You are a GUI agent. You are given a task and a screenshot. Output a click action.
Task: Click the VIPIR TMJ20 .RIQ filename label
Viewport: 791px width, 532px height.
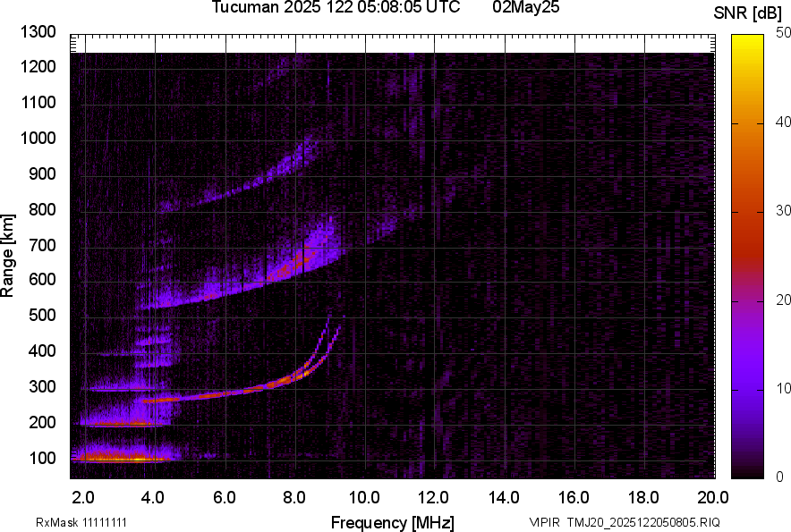coord(625,522)
